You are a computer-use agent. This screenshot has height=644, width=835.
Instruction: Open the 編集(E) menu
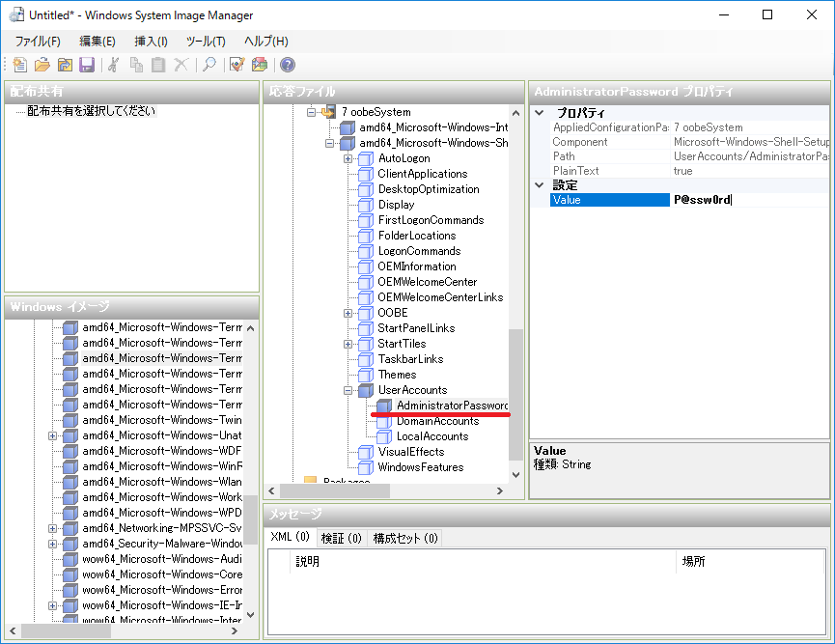point(97,42)
